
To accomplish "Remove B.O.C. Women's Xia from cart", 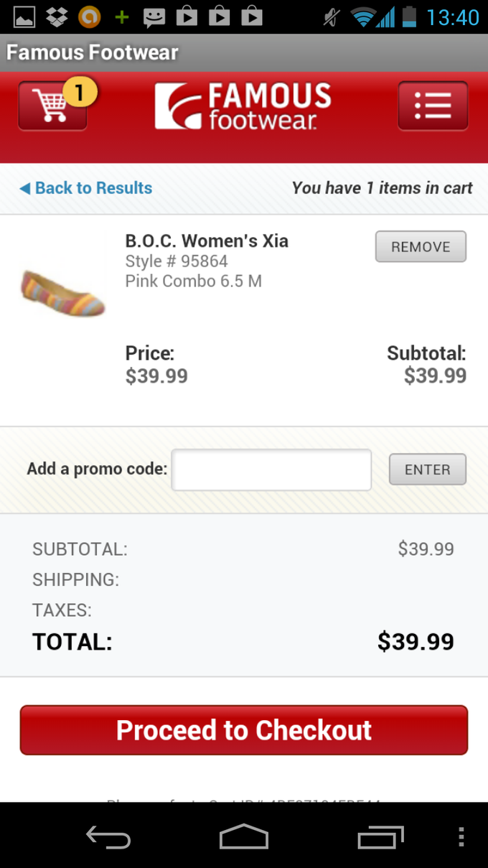I will click(421, 247).
